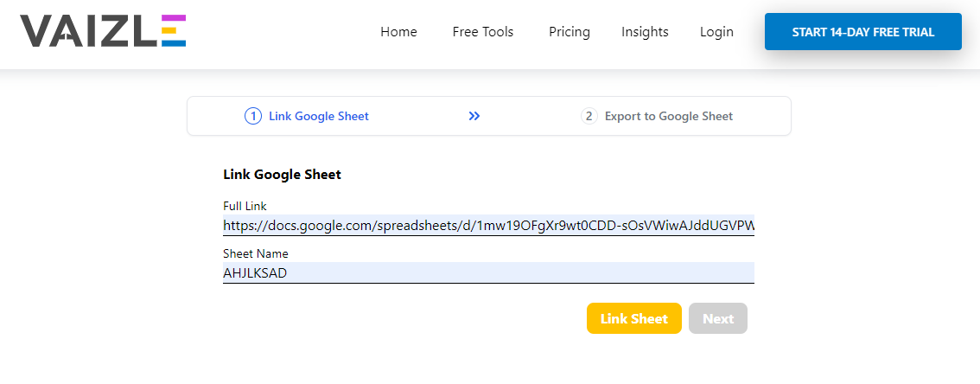The width and height of the screenshot is (980, 384).
Task: Focus the Sheet Name field containing AHJLKSAD
Action: 489,272
